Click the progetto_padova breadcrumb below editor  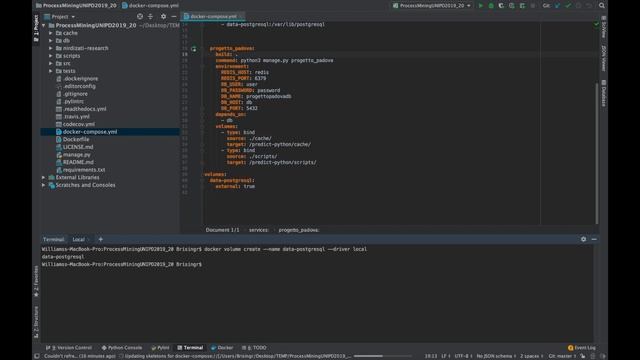[299, 230]
